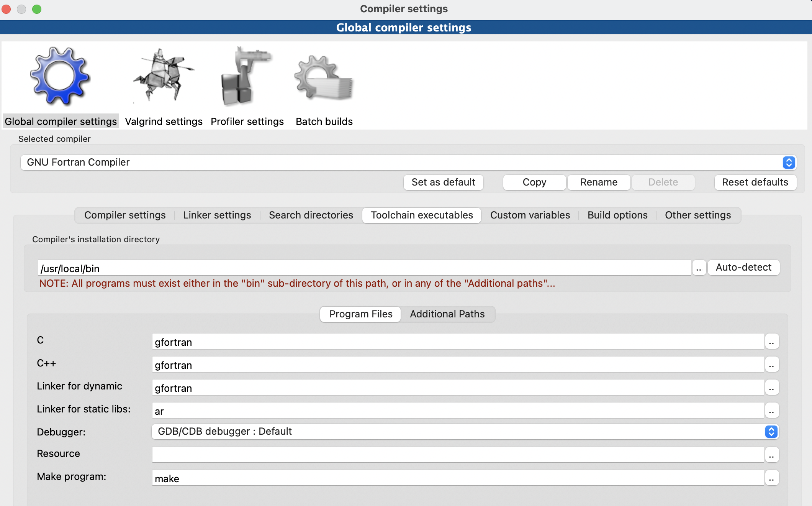
Task: Switch to Additional Paths tab
Action: pos(447,314)
